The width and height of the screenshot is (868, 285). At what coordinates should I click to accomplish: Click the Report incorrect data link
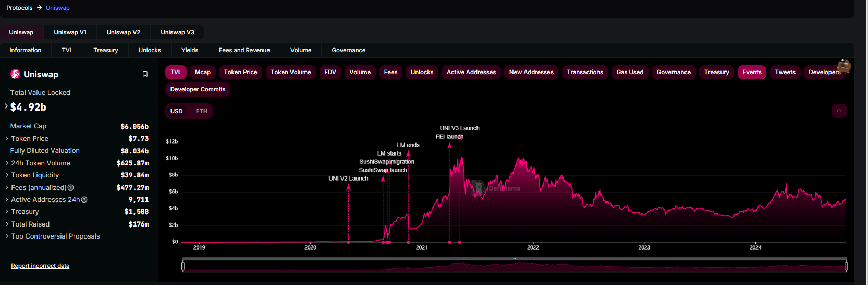pyautogui.click(x=40, y=266)
